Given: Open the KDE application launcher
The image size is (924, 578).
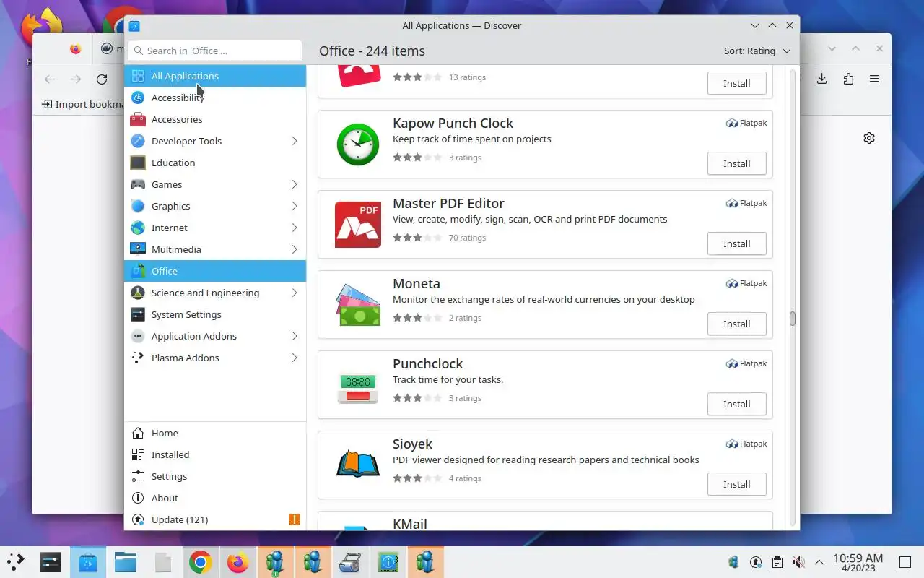Looking at the screenshot, I should [16, 562].
